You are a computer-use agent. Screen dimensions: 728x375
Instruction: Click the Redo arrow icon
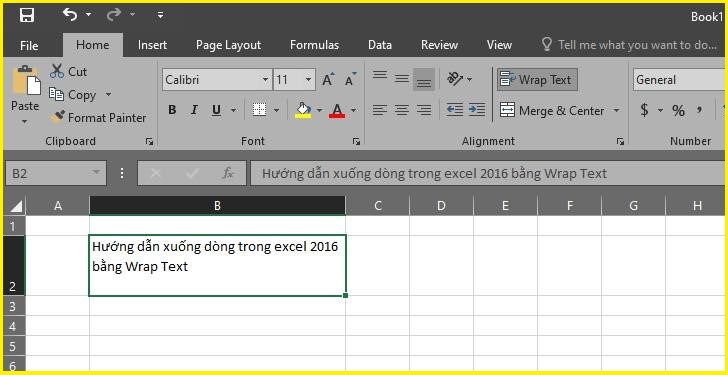pyautogui.click(x=114, y=15)
